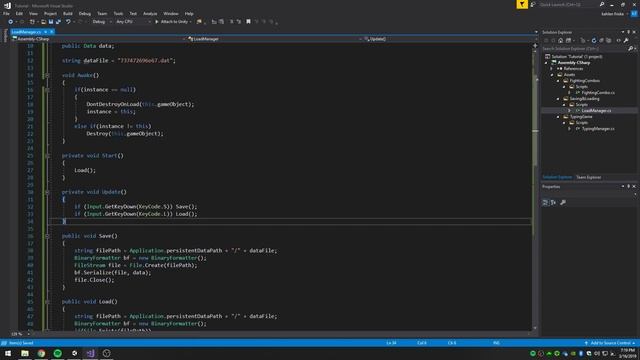
Task: Open the Windows Start menu
Action: [x=8, y=353]
